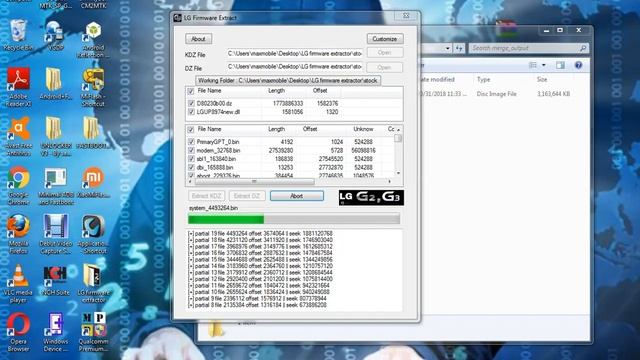640x360 pixels.
Task: Open the view options dropdown arrow in Explorer
Action: [544, 65]
